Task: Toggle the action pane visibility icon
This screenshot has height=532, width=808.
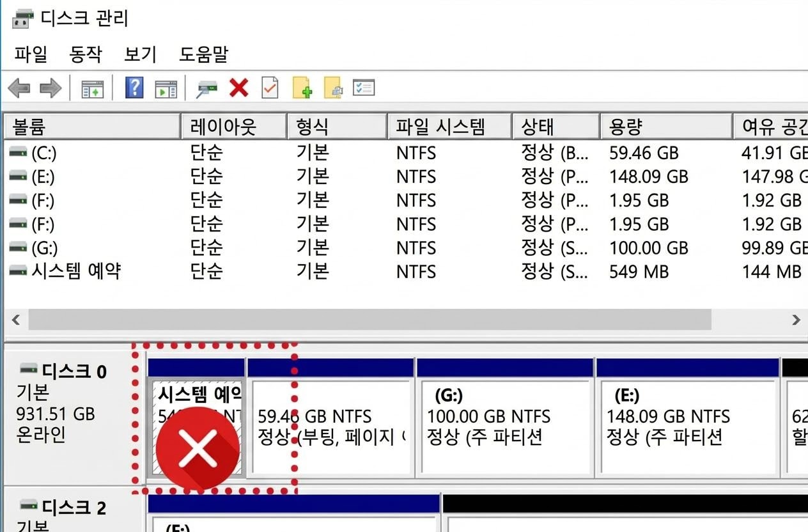Action: pyautogui.click(x=166, y=88)
